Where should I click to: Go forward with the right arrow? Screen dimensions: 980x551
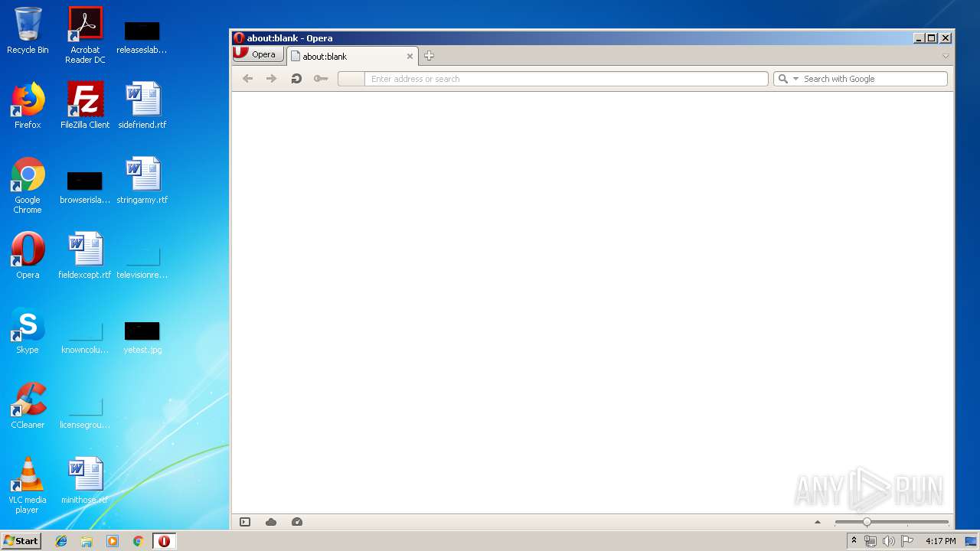point(271,79)
